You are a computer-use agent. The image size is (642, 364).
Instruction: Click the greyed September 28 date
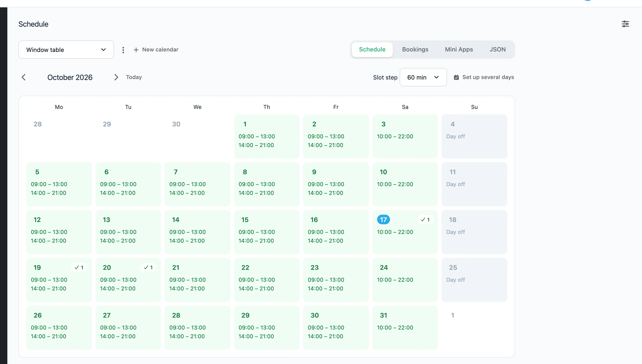click(38, 124)
